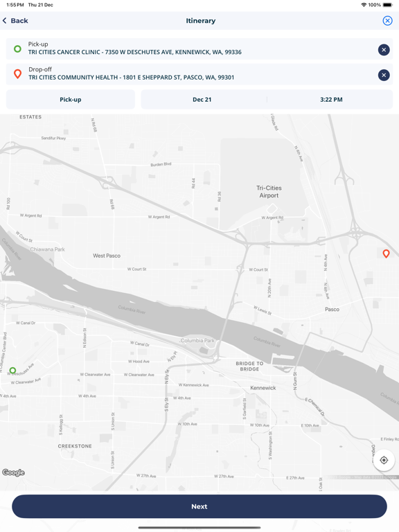Check the battery status indicator
The height and width of the screenshot is (532, 399).
pos(388,5)
